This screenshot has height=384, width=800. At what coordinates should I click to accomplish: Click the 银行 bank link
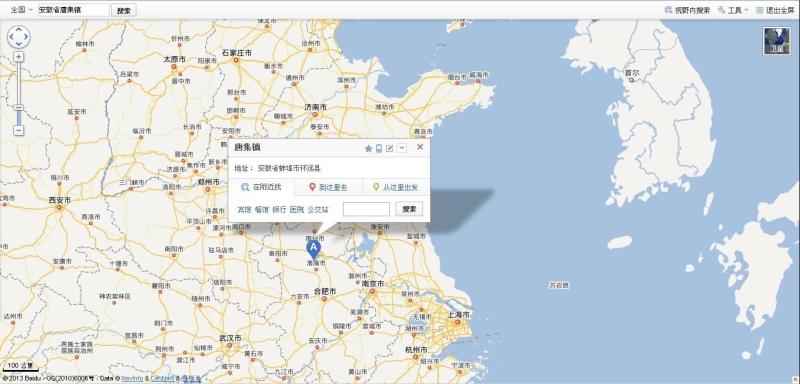[x=279, y=210]
